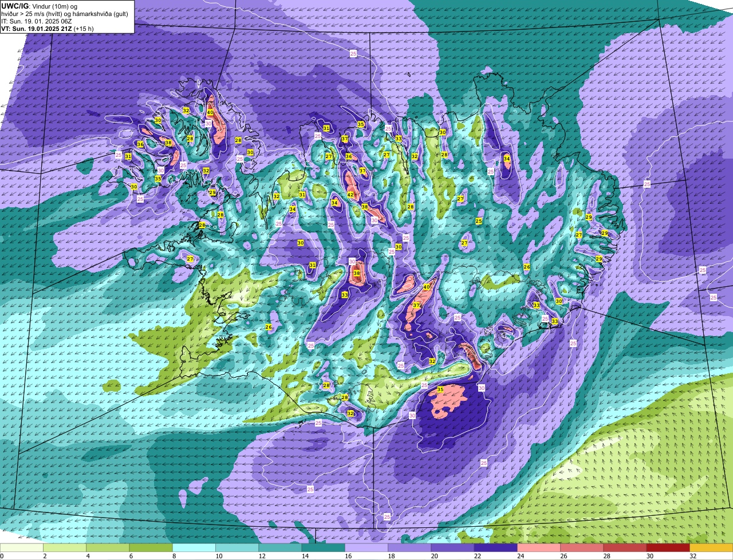Select the 2–4 m/s light green legend swatch
The height and width of the screenshot is (560, 733).
tap(65, 548)
